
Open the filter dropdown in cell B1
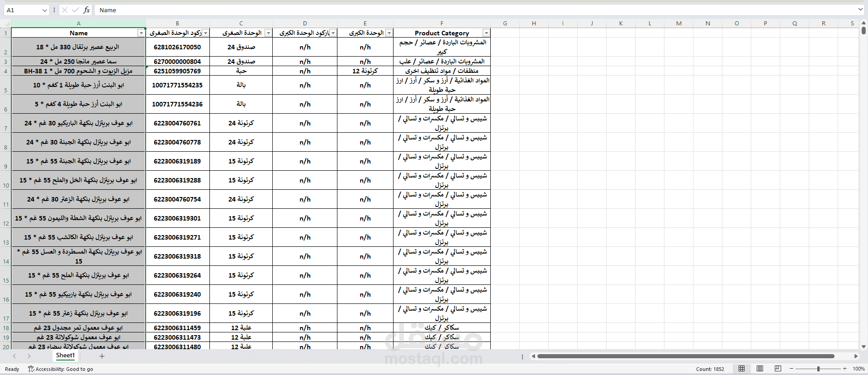[206, 33]
